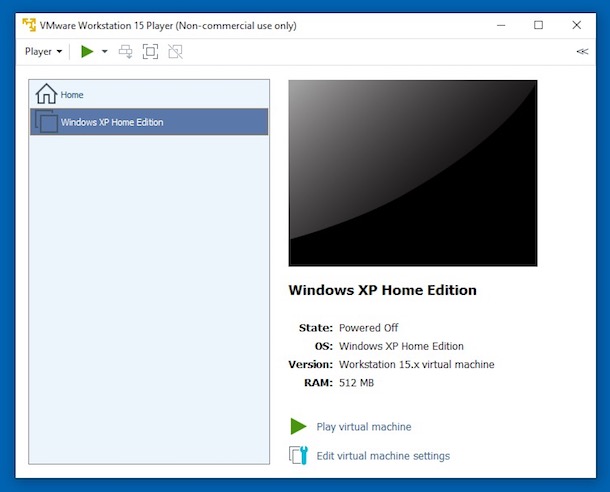
Task: Collapse the library with double-chevron button
Action: point(582,51)
